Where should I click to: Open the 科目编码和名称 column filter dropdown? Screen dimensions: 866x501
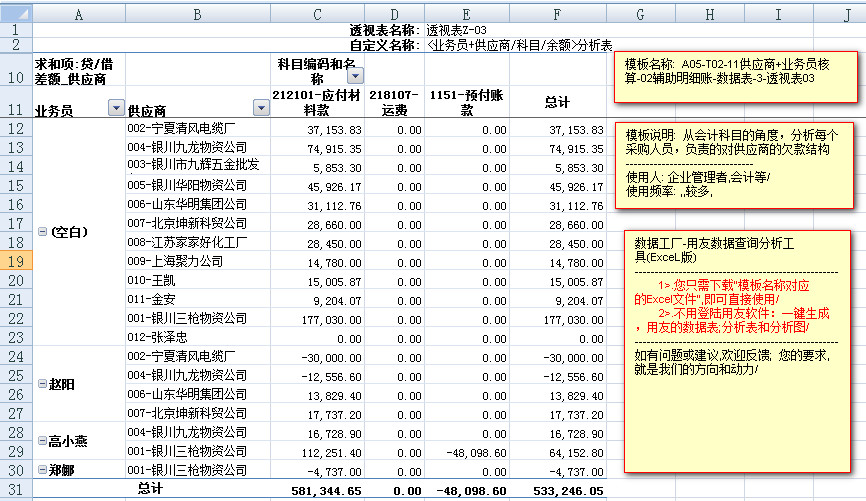355,76
